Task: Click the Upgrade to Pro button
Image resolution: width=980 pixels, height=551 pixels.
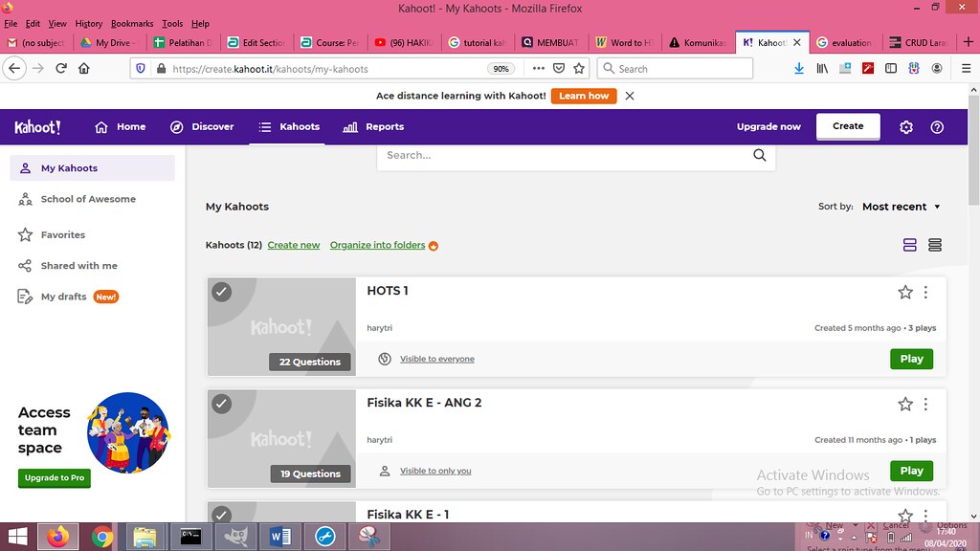Action: point(55,478)
